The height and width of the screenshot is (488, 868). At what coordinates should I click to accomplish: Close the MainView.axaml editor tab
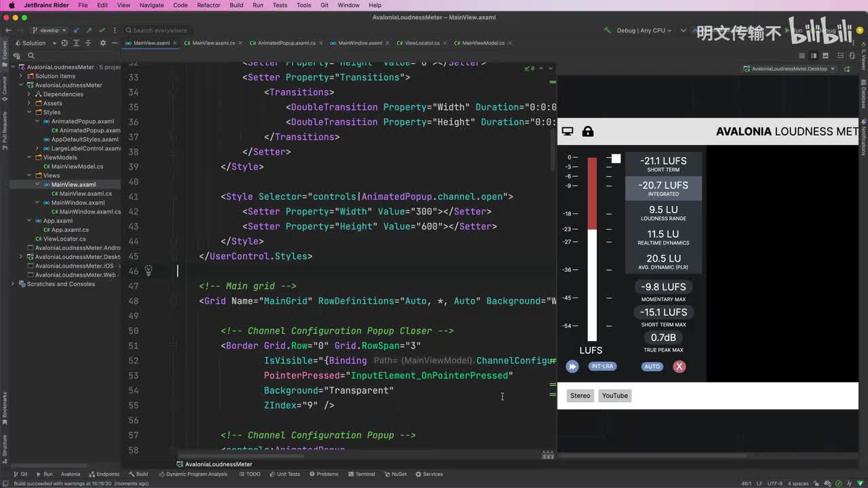176,43
